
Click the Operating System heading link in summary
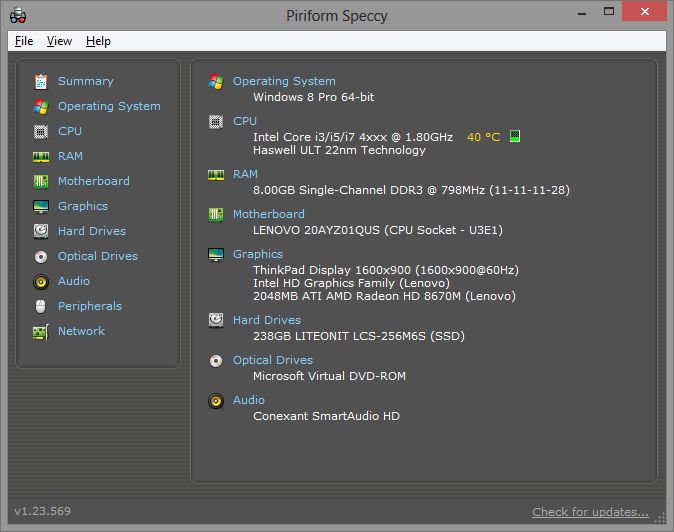point(284,81)
